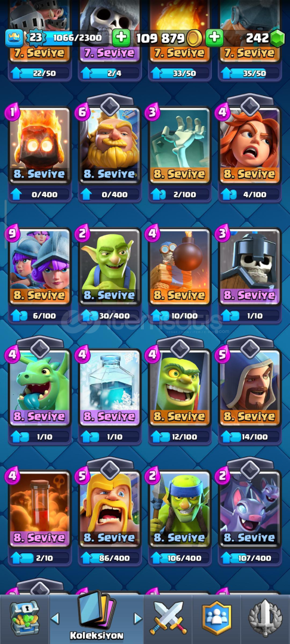290x644 pixels.
Task: Select the Wizard card with 14/100
Action: tap(250, 388)
